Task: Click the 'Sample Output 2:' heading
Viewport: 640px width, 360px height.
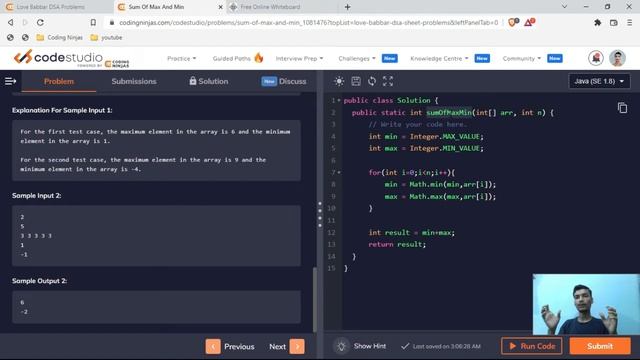Action: pyautogui.click(x=39, y=281)
